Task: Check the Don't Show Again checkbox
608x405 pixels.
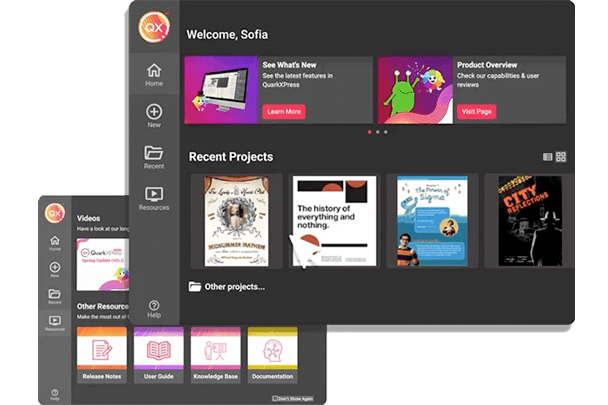Action: tap(275, 397)
